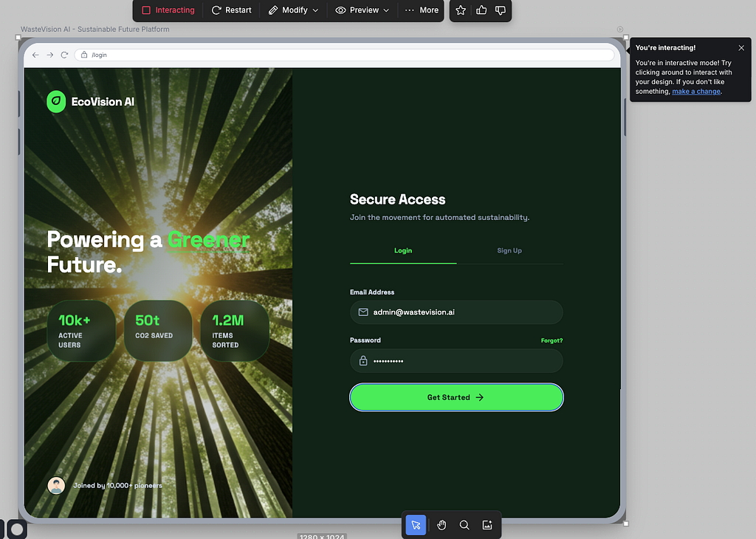Restart the prototype

(231, 10)
